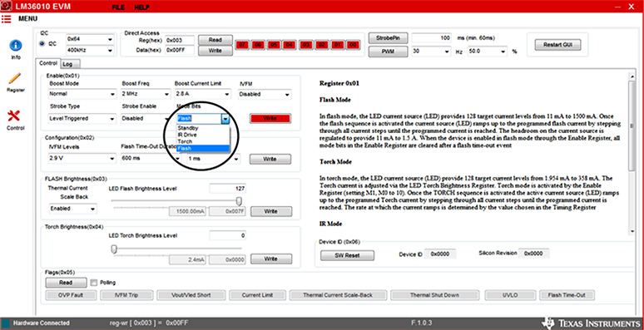Viewport: 644px width, 330px height.
Task: Click the LED Torch Brightness slider handle
Action: [x=114, y=249]
